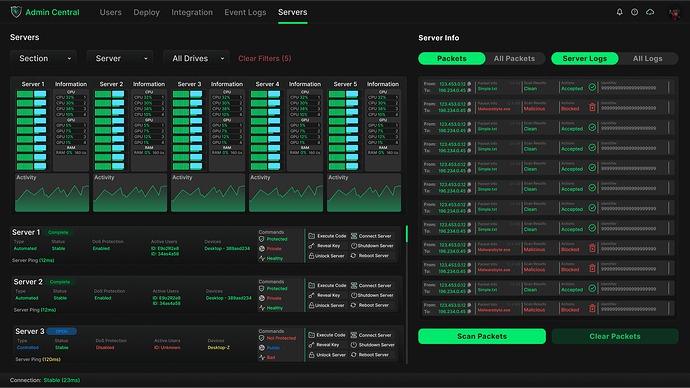Execute Code on Server 2
This screenshot has width=690, height=388.
tap(327, 286)
